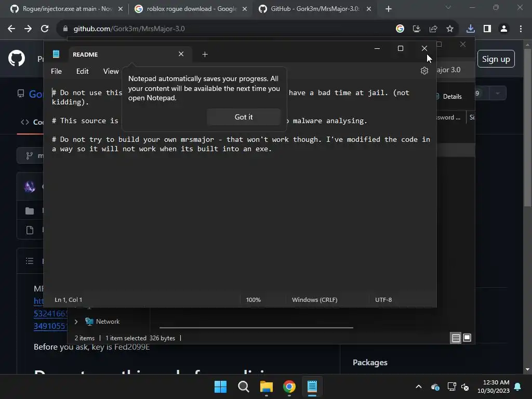
Task: Click network icon in system tray
Action: coord(451,387)
